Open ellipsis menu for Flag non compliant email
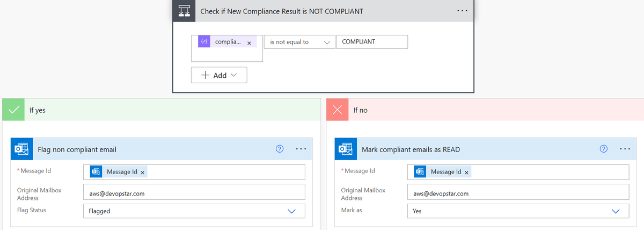The image size is (644, 230). (x=301, y=149)
